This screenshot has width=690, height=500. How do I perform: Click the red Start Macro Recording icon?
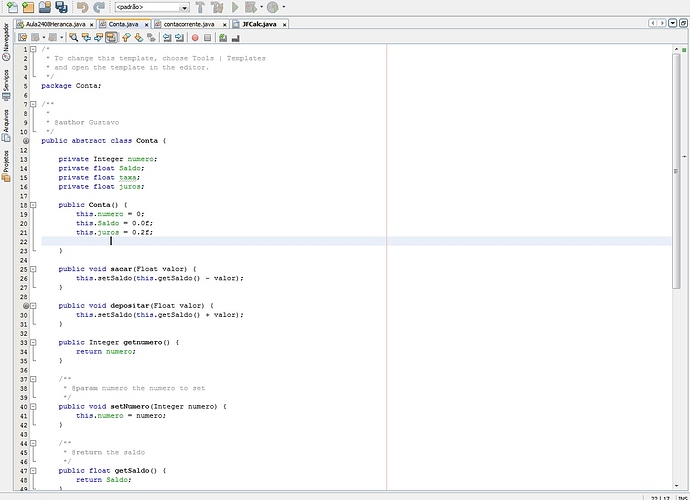(x=195, y=37)
